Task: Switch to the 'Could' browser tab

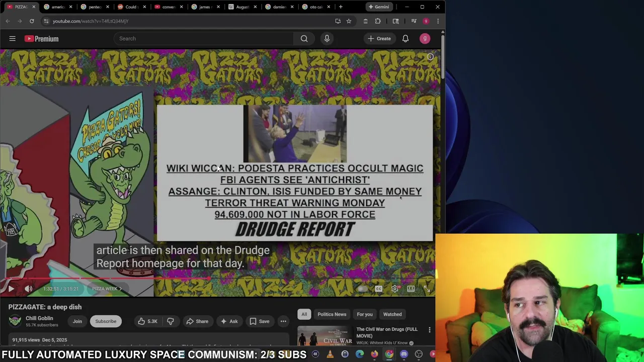Action: pos(131,7)
